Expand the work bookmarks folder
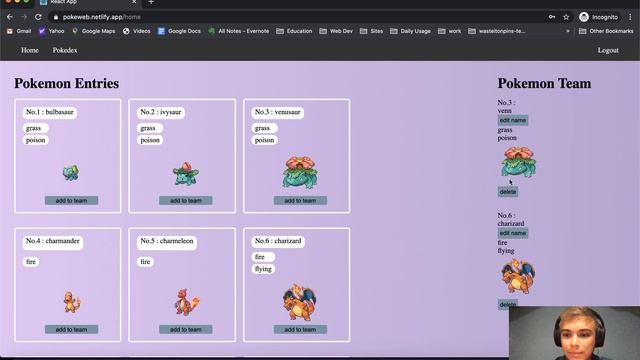This screenshot has height=360, width=640. [449, 31]
